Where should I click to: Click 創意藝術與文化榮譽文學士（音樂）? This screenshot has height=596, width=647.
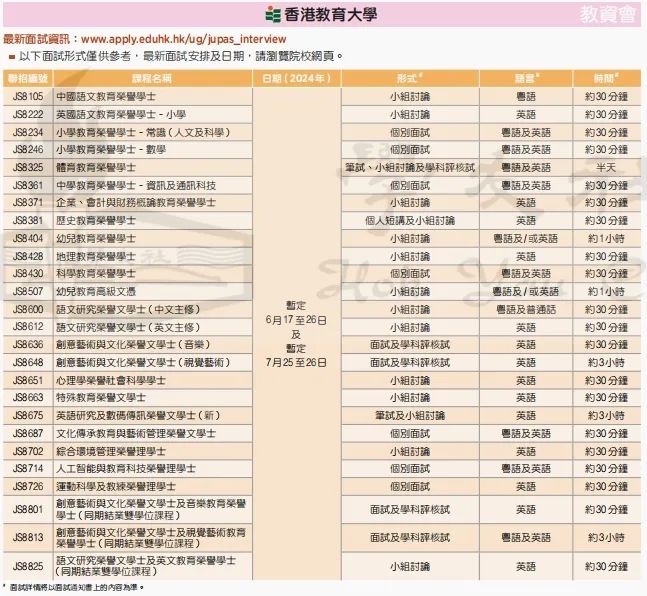(x=133, y=345)
